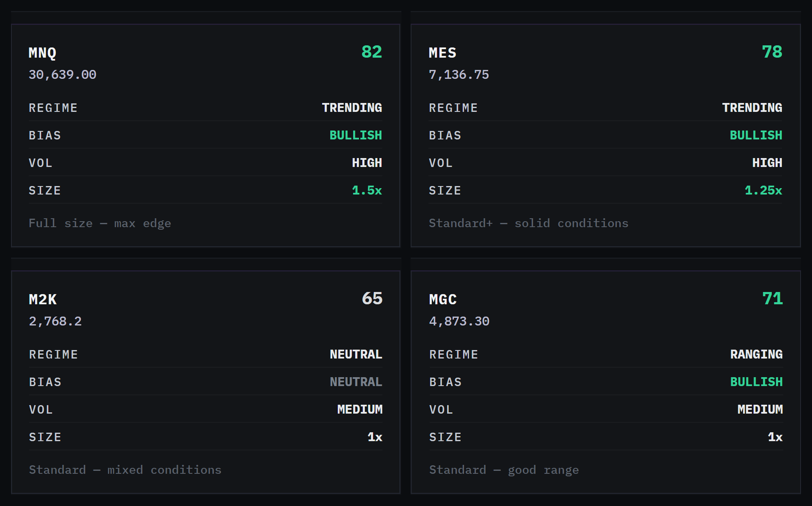Click the MGC symbol heading
This screenshot has width=812, height=506.
pyautogui.click(x=443, y=300)
